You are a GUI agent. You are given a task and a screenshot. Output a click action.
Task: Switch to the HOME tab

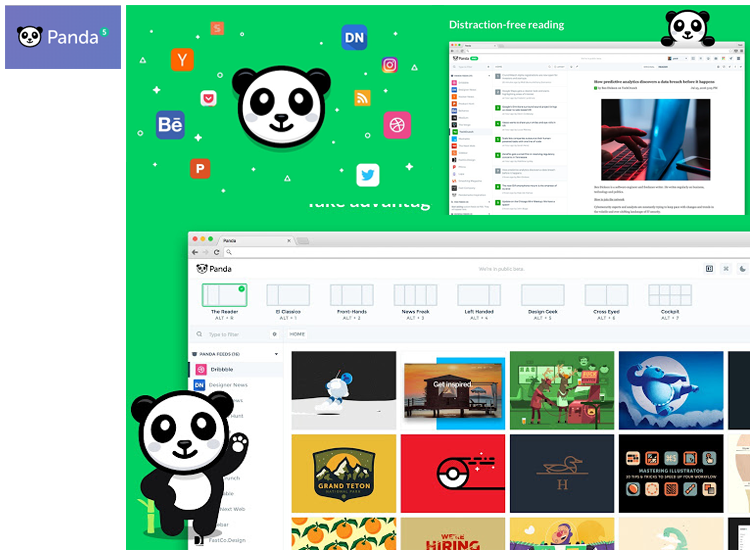tap(297, 334)
